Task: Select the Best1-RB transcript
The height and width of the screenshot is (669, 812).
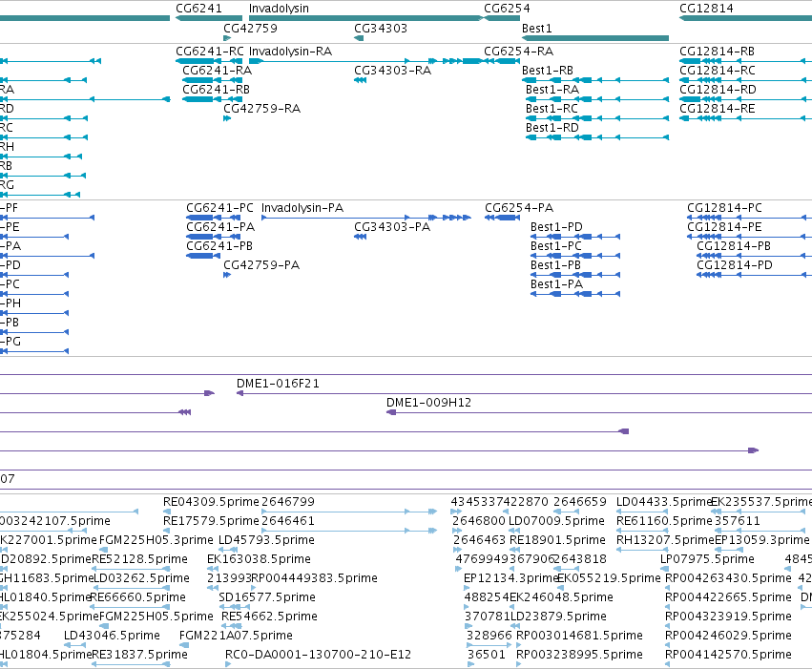Action: point(595,80)
